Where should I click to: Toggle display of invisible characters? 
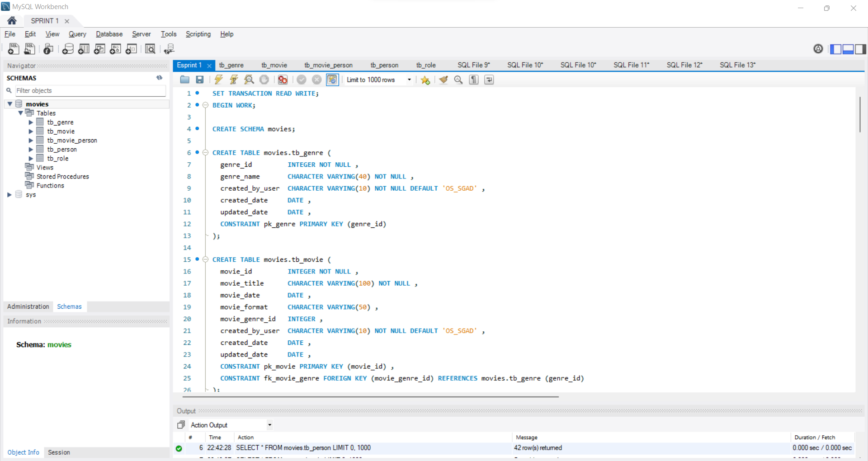pyautogui.click(x=473, y=80)
